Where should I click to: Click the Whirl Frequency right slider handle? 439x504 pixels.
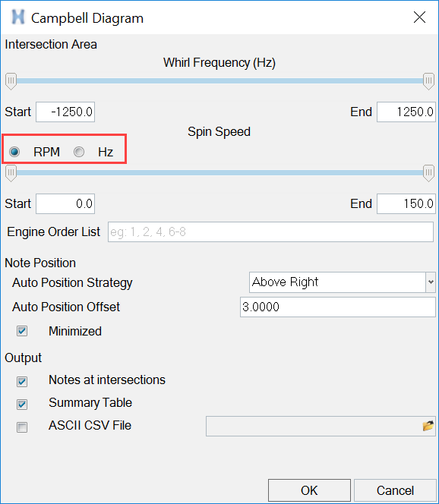(x=428, y=81)
